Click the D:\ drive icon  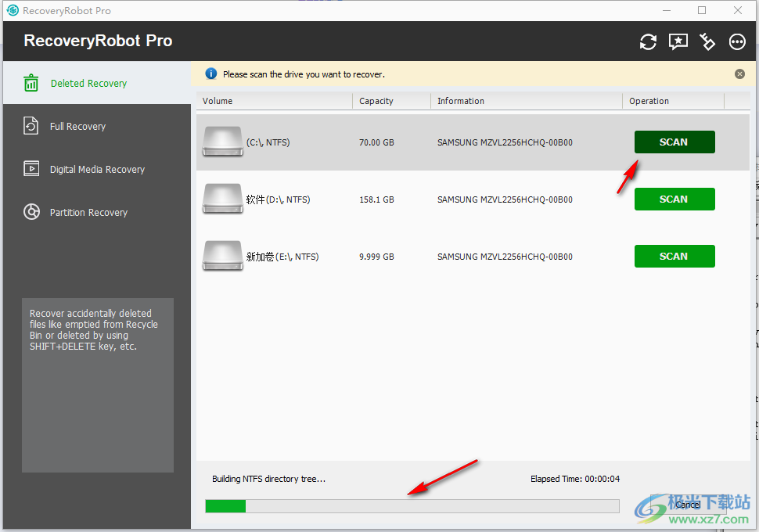pos(223,199)
